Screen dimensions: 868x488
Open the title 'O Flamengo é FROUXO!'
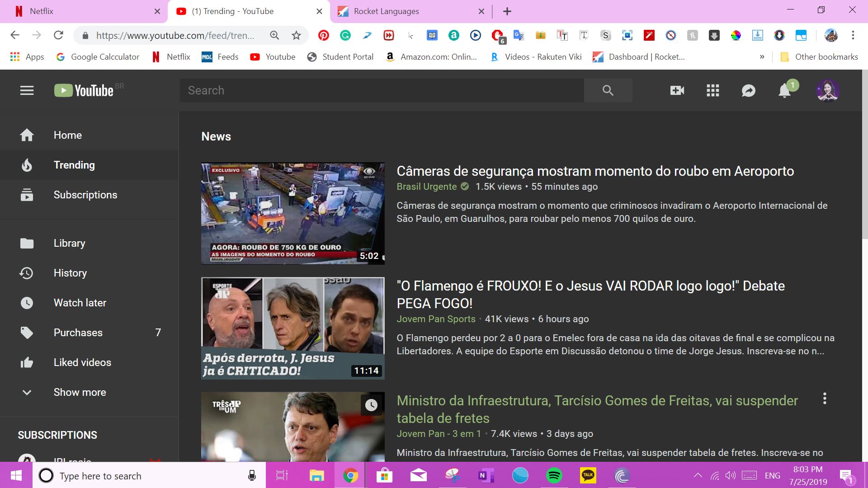click(x=590, y=295)
